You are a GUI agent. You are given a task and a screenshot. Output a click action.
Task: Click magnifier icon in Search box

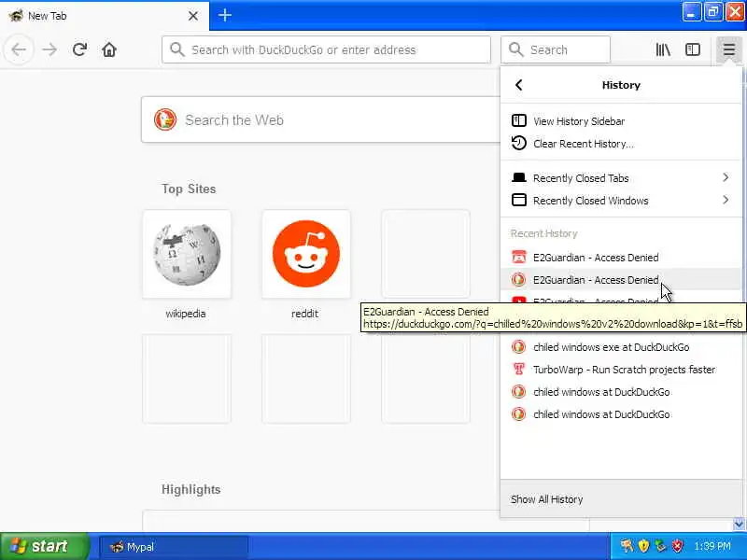(516, 49)
